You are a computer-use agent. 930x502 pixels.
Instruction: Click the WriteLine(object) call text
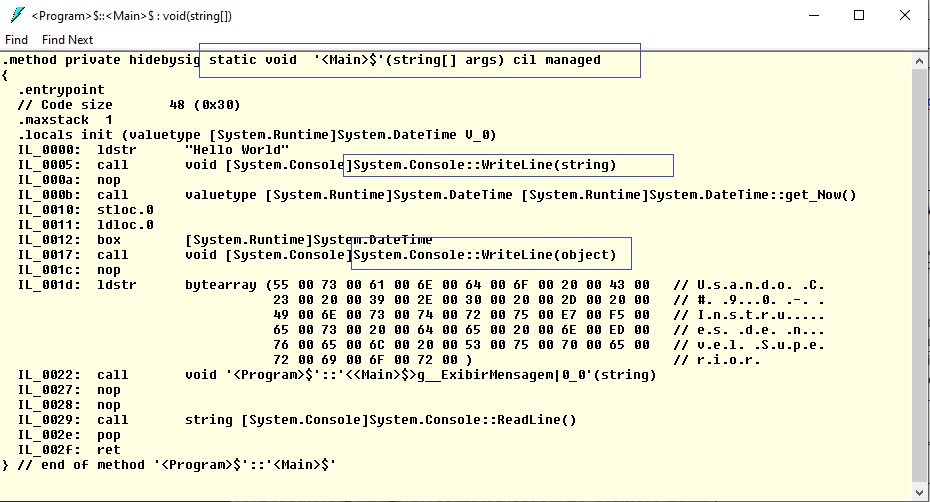[x=485, y=255]
